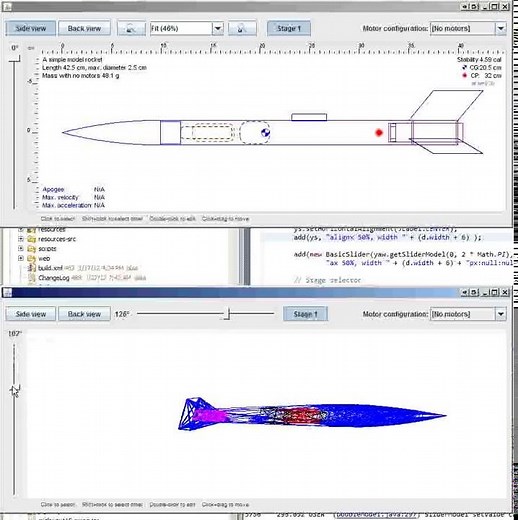Toggle Stage 1 in the 2D figure window
The image size is (518, 520).
pos(289,28)
